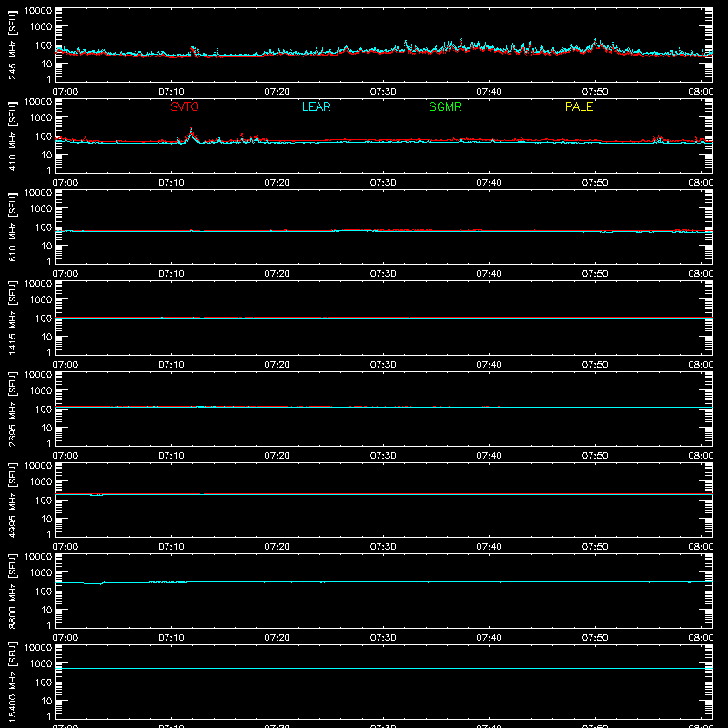Click the 10 y-axis value on 8800 MHz plot
The width and height of the screenshot is (728, 728).
tap(47, 610)
